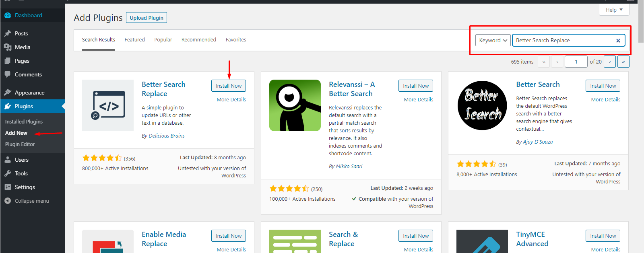
Task: View More Details for Search & Replace
Action: point(419,249)
